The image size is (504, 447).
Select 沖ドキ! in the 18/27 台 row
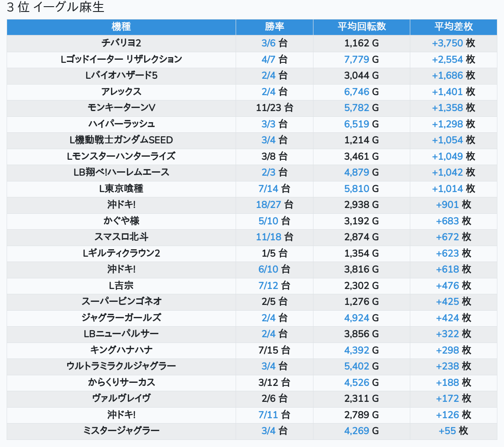121,204
